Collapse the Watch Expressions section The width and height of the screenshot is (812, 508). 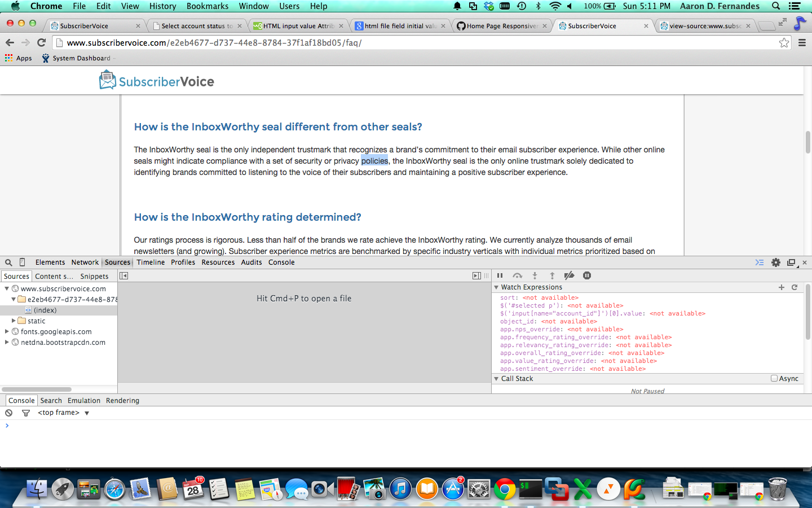(x=496, y=287)
